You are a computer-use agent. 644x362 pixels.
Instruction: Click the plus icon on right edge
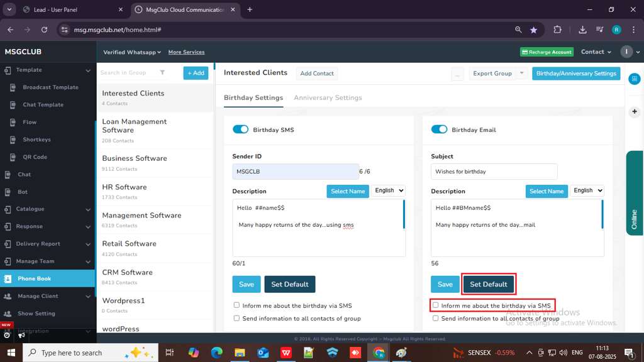(635, 112)
